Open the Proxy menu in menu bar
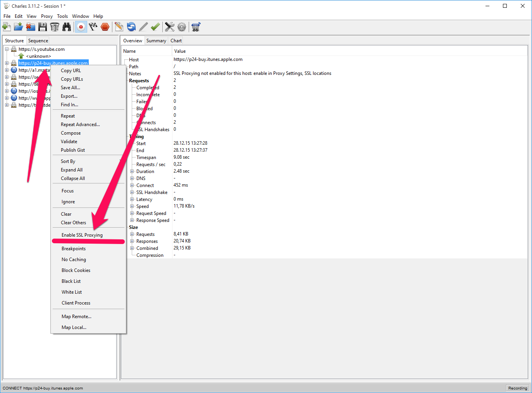 46,16
